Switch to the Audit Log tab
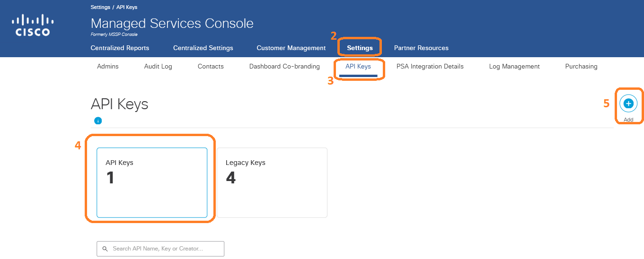The image size is (644, 259). point(158,66)
